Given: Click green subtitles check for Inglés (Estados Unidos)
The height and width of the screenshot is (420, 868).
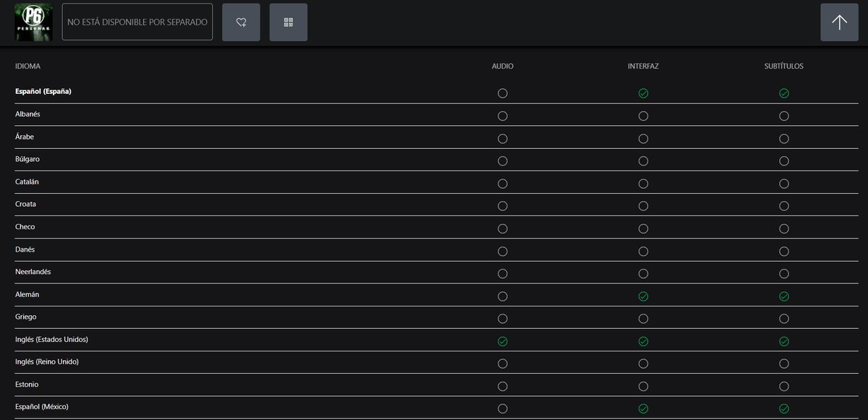Looking at the screenshot, I should [784, 341].
